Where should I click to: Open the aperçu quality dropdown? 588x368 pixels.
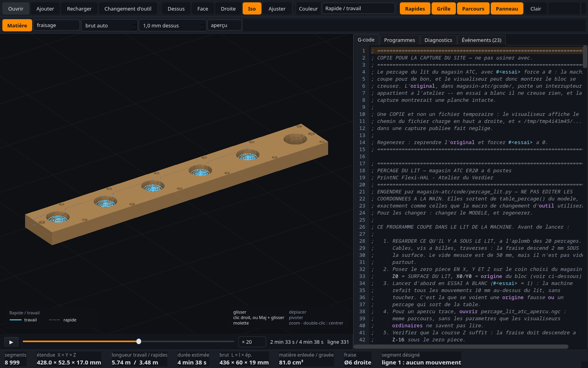pyautogui.click(x=225, y=25)
